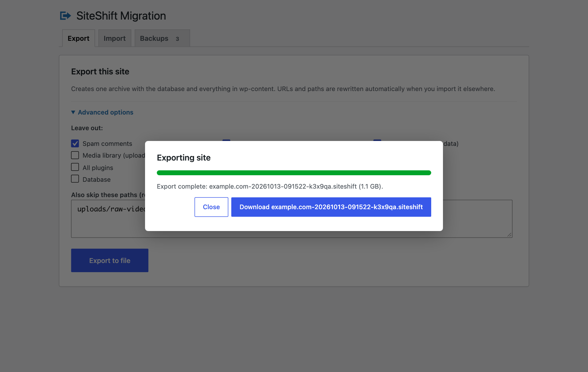
Task: Click the skip paths text area
Action: click(292, 219)
